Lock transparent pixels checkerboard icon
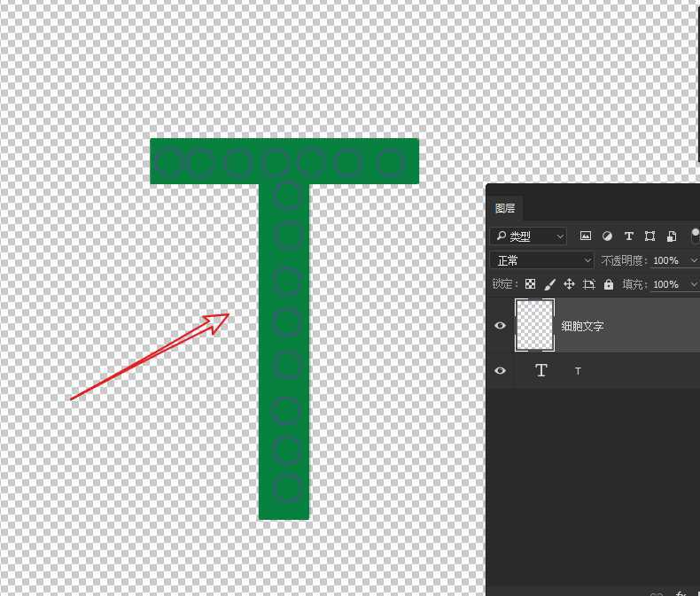Screen dimensions: 700x596 pyautogui.click(x=530, y=284)
